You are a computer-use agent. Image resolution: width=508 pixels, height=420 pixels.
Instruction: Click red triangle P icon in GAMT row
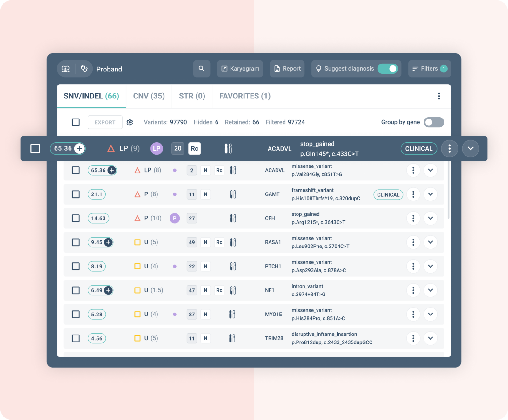pyautogui.click(x=137, y=194)
